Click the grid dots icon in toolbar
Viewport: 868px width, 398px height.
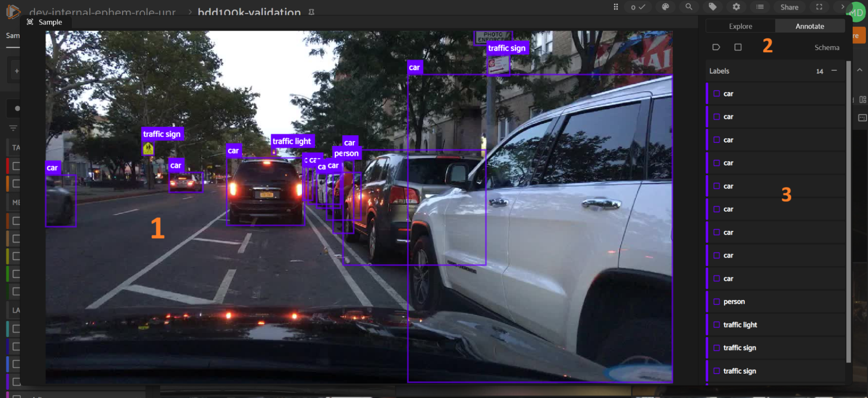click(616, 7)
